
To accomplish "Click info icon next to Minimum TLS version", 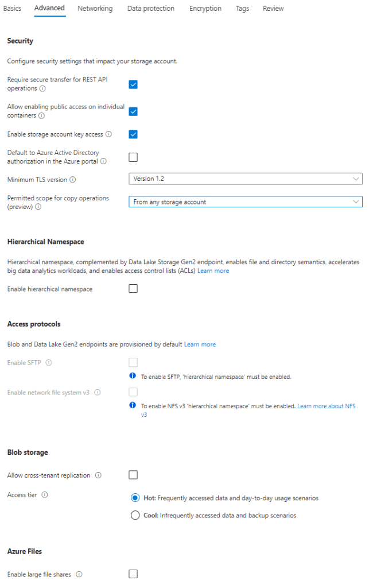I will click(x=73, y=180).
